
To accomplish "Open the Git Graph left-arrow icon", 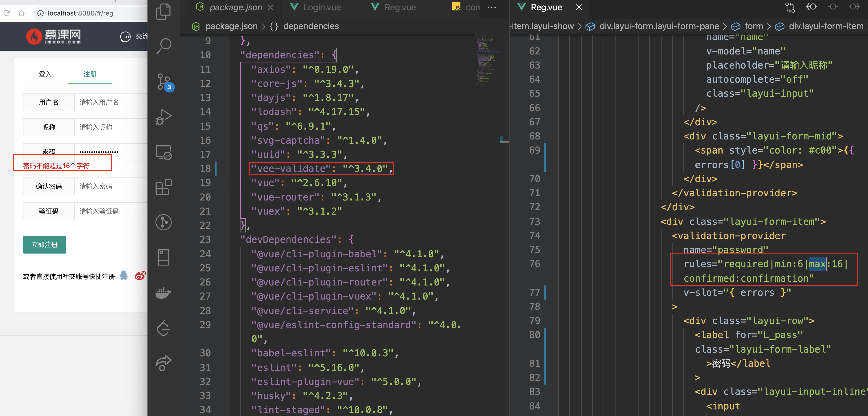I will pos(164,328).
